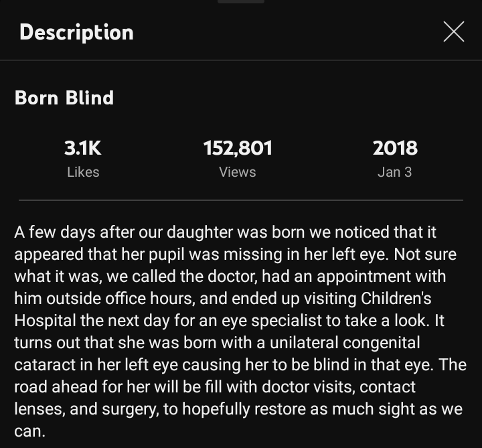Tap the 2018 upload year
Image resolution: width=482 pixels, height=448 pixels.
tap(395, 147)
